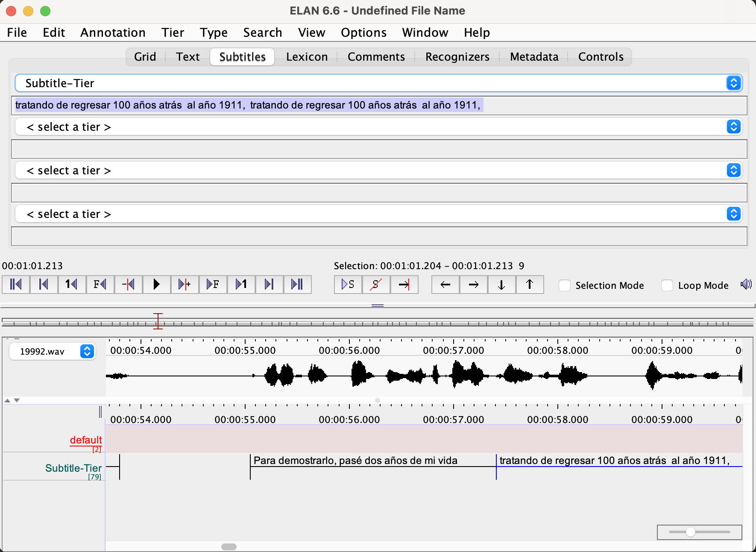Jump to beginning of media button

(x=16, y=285)
